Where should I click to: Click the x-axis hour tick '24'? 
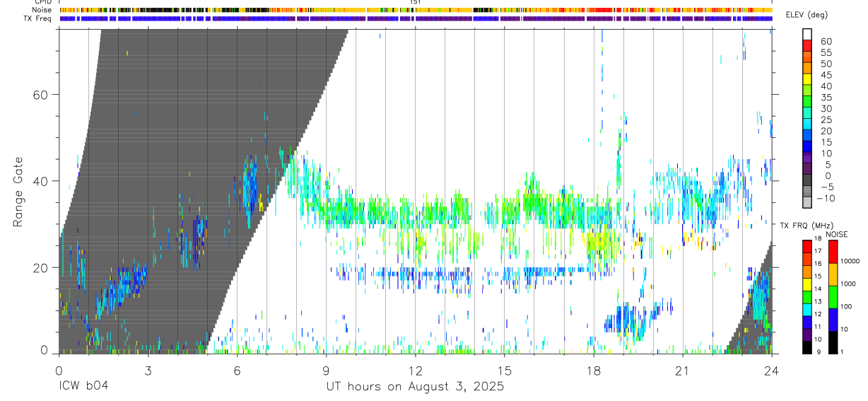pyautogui.click(x=771, y=371)
